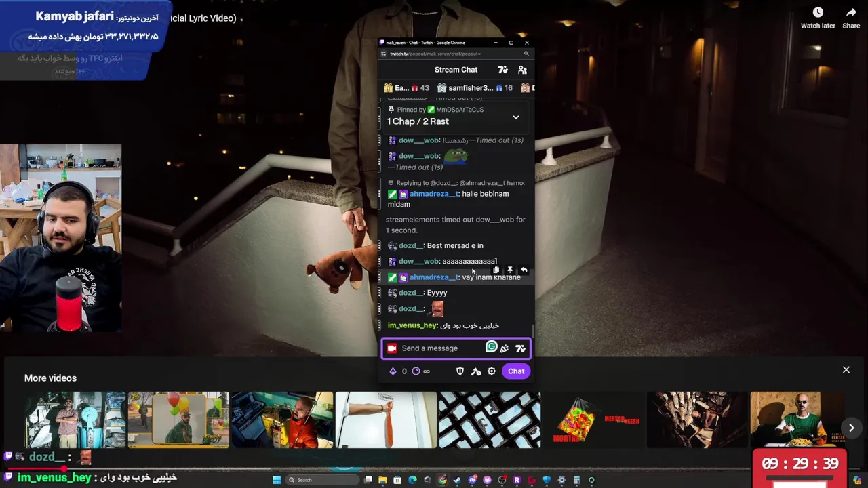Click the first gifter leaderboard entry 'Ea...'

406,88
